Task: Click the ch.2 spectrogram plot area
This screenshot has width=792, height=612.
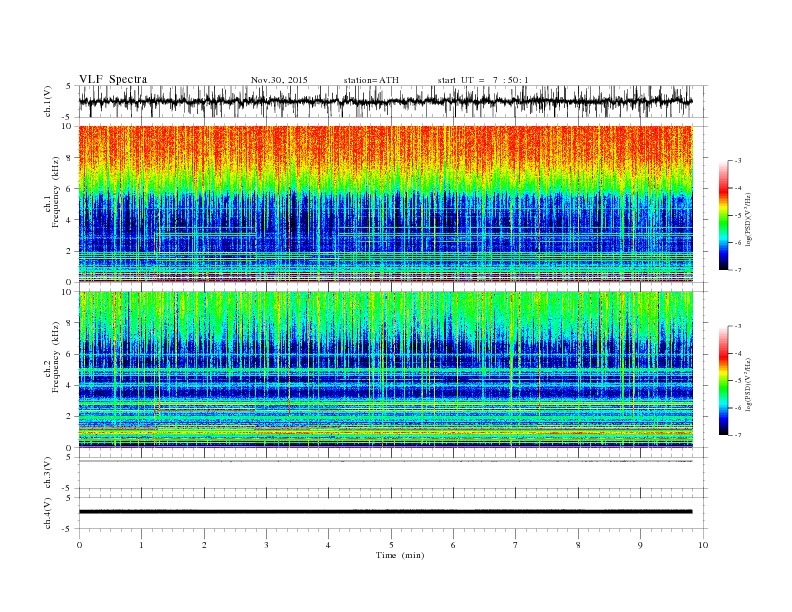Action: coord(385,369)
